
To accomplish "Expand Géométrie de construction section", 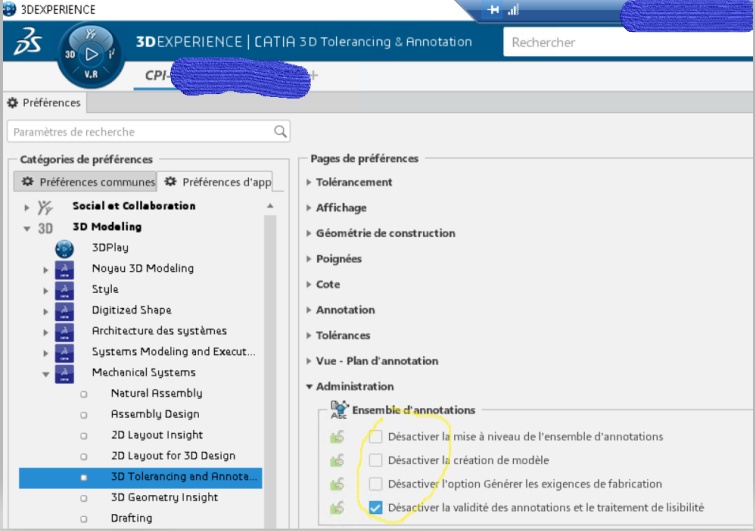I will tap(309, 233).
